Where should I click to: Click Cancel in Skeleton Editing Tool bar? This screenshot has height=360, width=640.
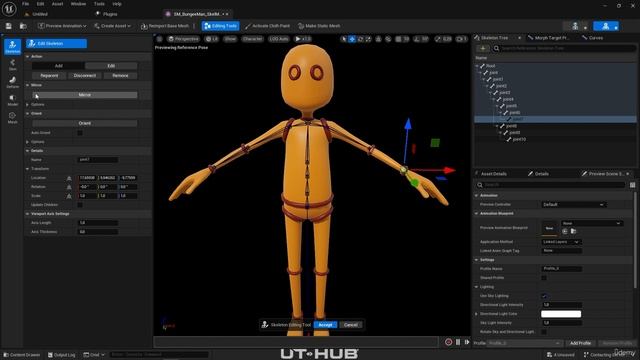(351, 325)
